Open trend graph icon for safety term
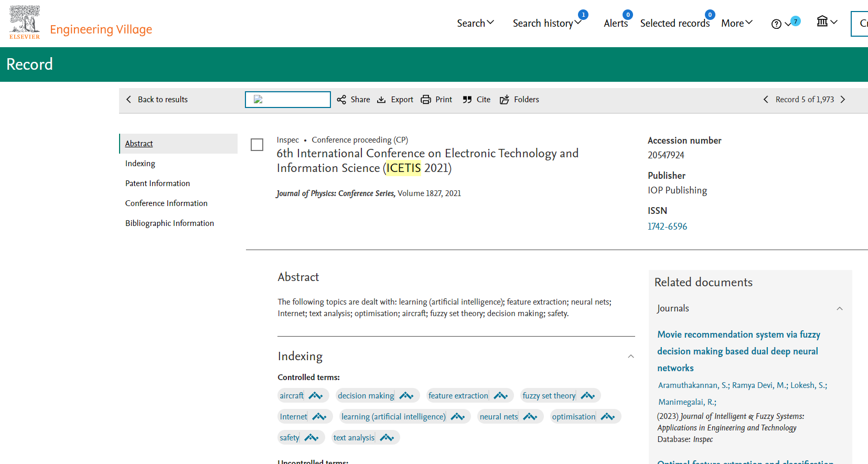This screenshot has width=868, height=464. [x=312, y=438]
